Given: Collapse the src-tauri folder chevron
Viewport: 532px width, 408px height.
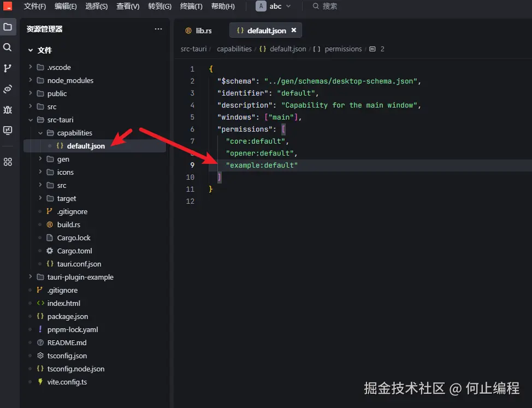Looking at the screenshot, I should pyautogui.click(x=31, y=120).
